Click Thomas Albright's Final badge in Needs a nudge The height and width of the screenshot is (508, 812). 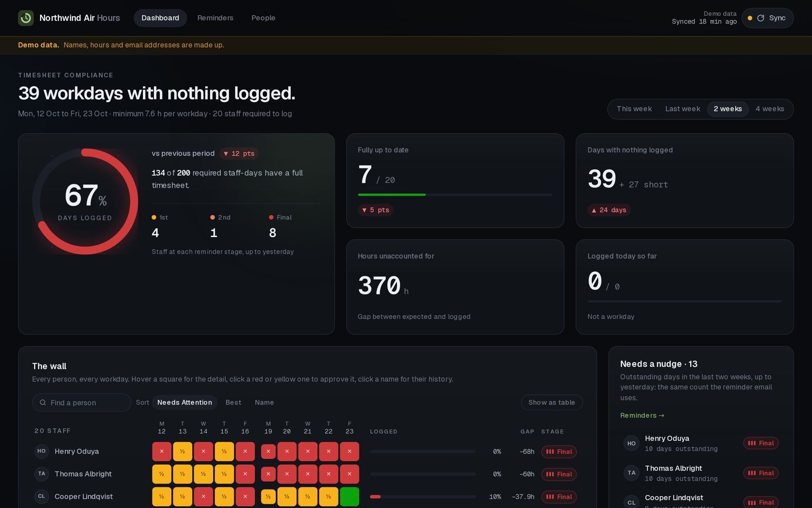[761, 473]
